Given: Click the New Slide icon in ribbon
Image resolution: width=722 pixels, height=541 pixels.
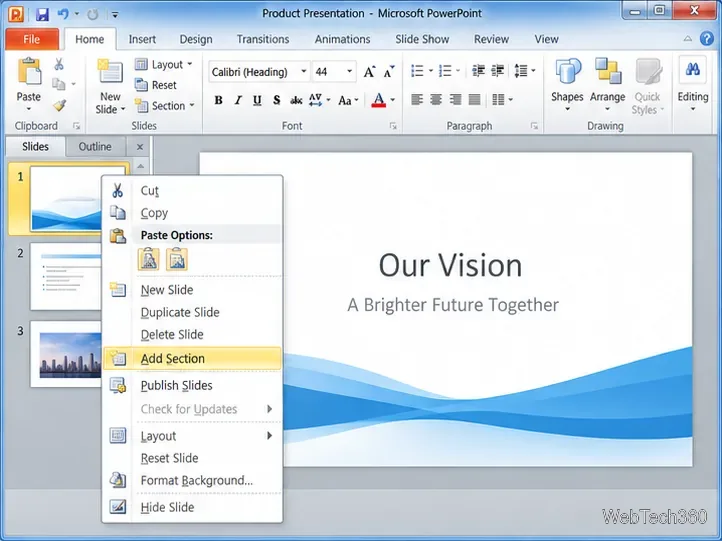Looking at the screenshot, I should (x=110, y=71).
